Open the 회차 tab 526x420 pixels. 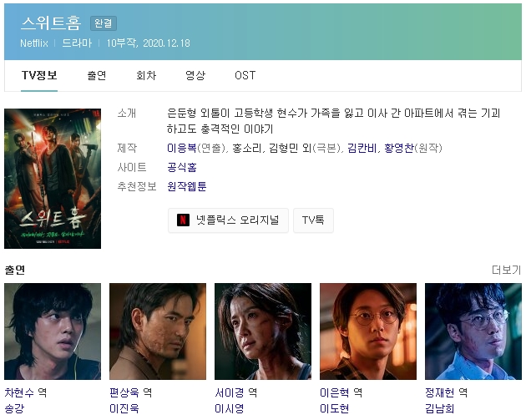[x=146, y=75]
